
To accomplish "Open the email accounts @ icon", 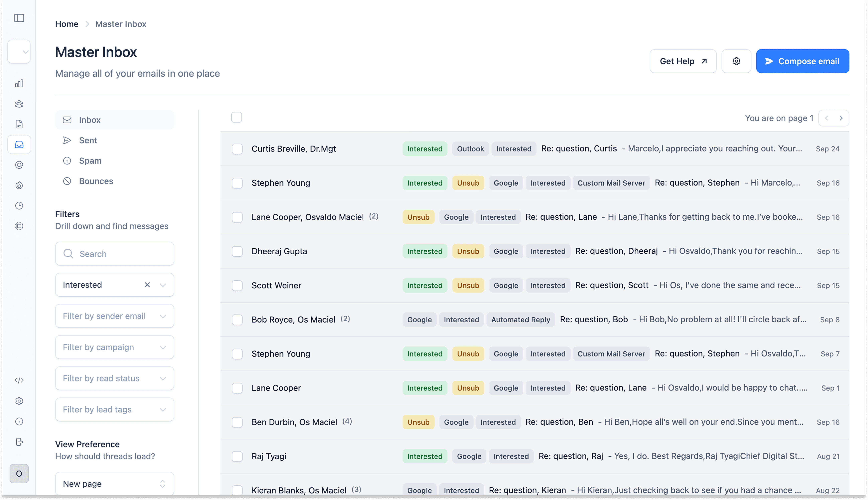I will tap(19, 165).
